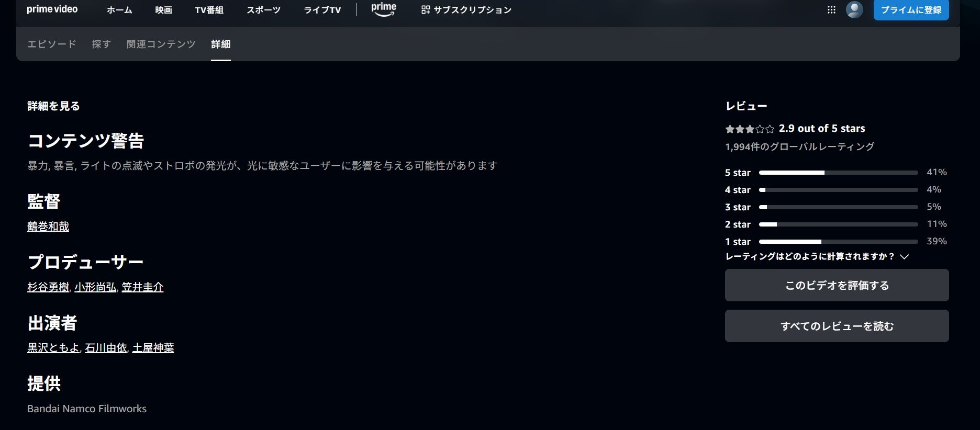Select the 1 star rating row
Image resolution: width=980 pixels, height=430 pixels.
(838, 242)
